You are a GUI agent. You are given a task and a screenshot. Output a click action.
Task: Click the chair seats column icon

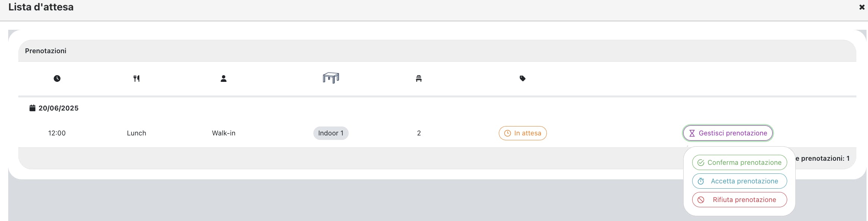pos(419,79)
